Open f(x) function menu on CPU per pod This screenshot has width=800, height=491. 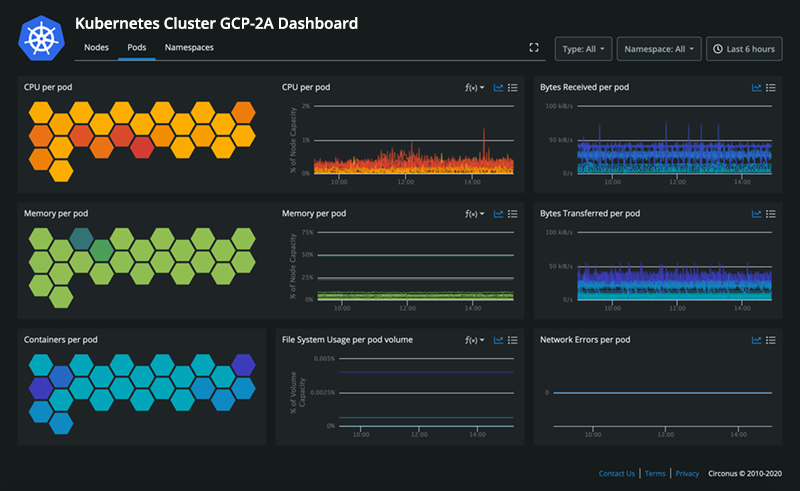pos(475,88)
